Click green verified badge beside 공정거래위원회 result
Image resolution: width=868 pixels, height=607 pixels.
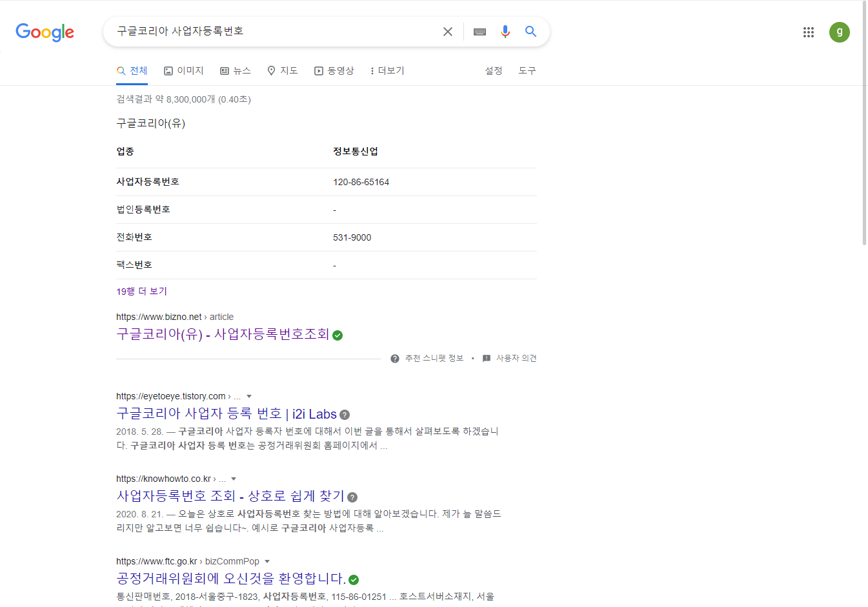coord(354,580)
